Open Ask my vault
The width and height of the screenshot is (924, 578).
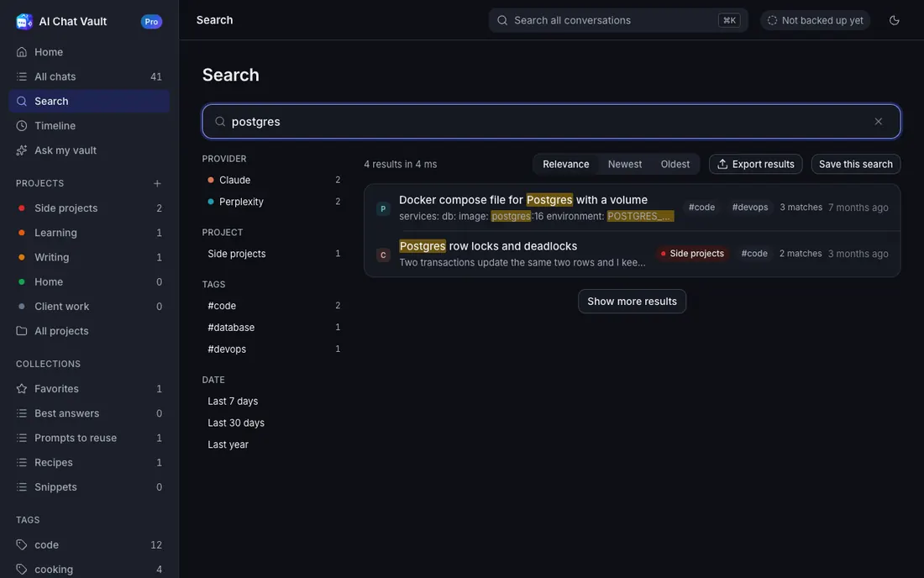(x=89, y=150)
